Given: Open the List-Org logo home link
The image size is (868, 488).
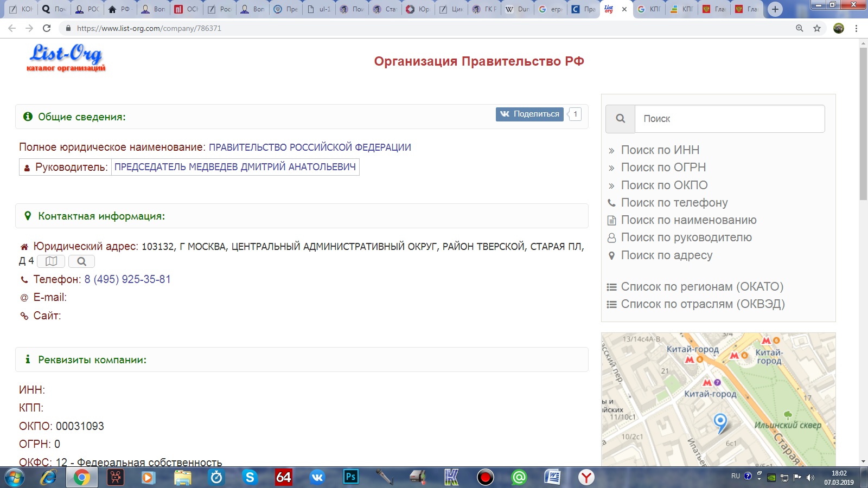Looking at the screenshot, I should click(x=66, y=57).
